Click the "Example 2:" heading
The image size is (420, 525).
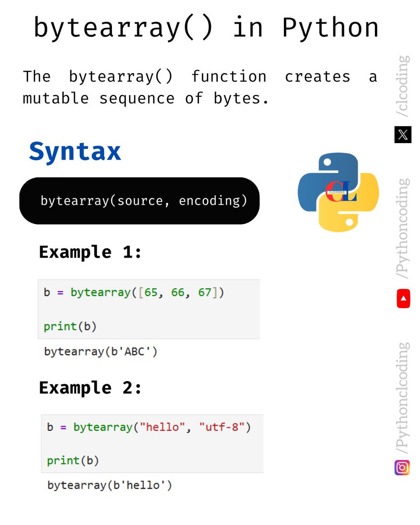[x=91, y=388]
